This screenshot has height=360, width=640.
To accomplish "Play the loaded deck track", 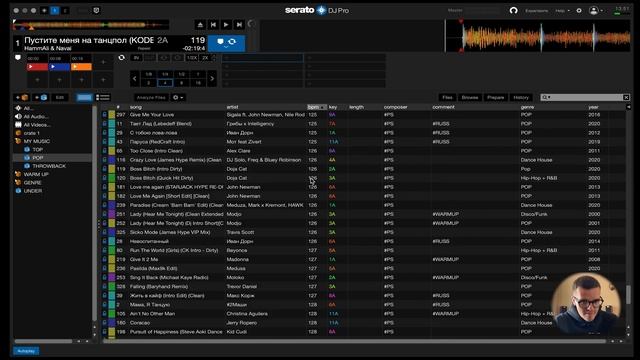I will (x=226, y=24).
